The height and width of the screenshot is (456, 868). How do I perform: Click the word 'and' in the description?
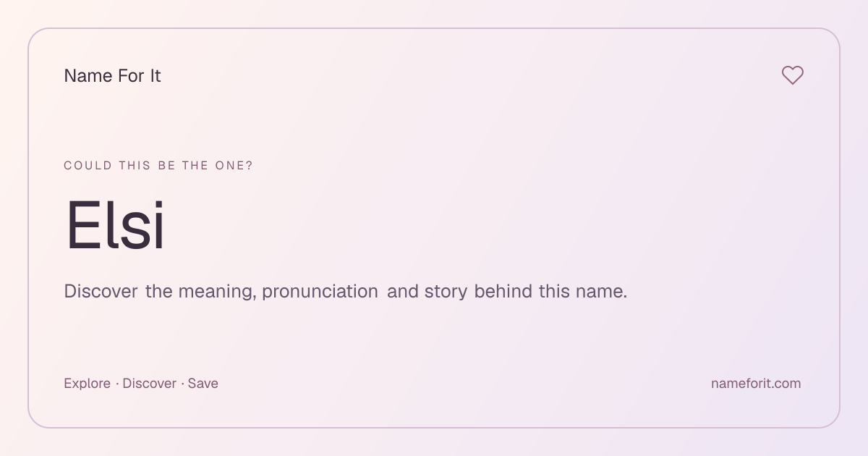(402, 292)
